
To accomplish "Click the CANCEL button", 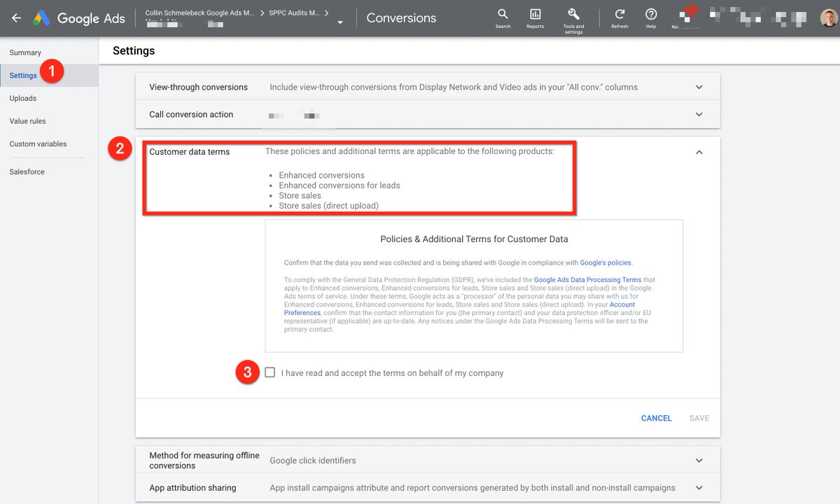I will click(x=657, y=418).
